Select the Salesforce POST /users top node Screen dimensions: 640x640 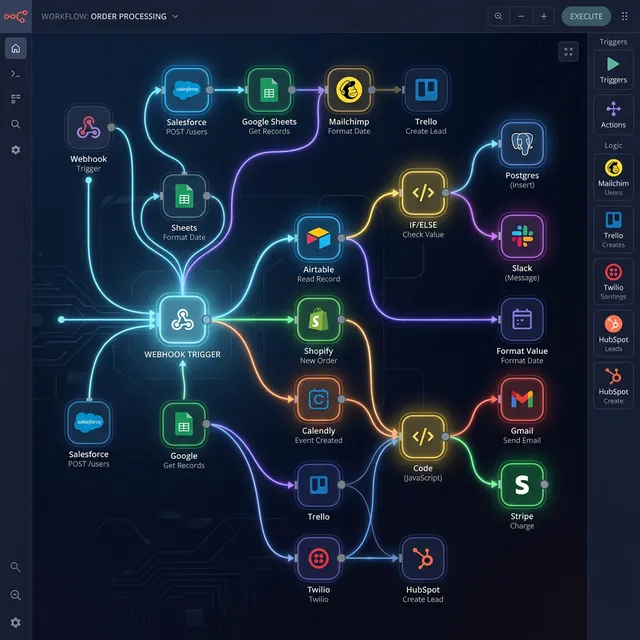pyautogui.click(x=187, y=90)
